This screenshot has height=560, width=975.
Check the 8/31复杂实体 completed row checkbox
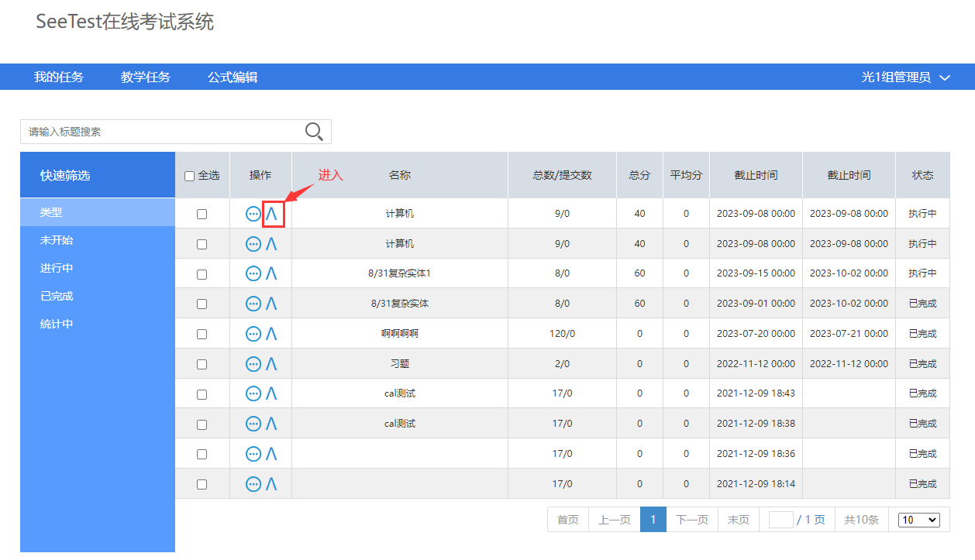(x=202, y=304)
